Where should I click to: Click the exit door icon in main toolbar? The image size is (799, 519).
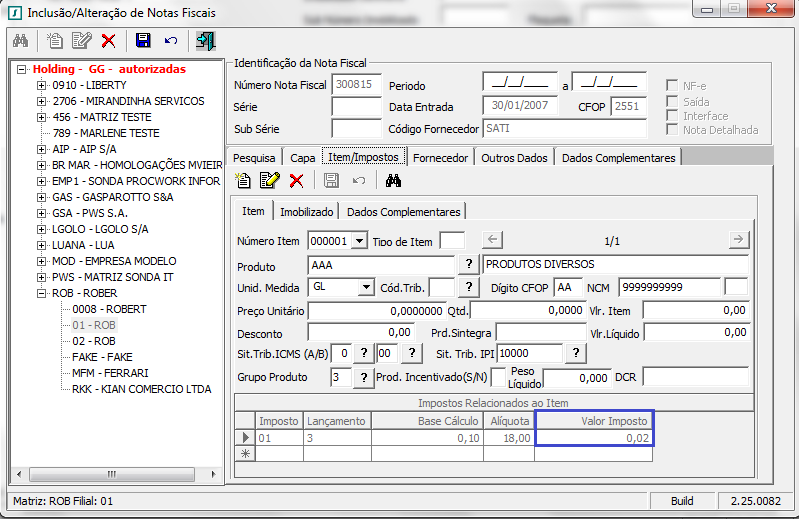click(x=206, y=40)
